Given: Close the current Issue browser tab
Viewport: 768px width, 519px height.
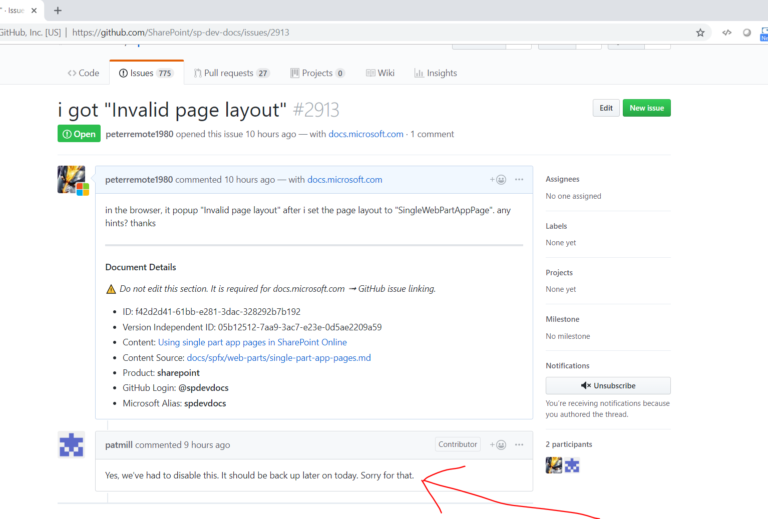Looking at the screenshot, I should click(x=34, y=10).
